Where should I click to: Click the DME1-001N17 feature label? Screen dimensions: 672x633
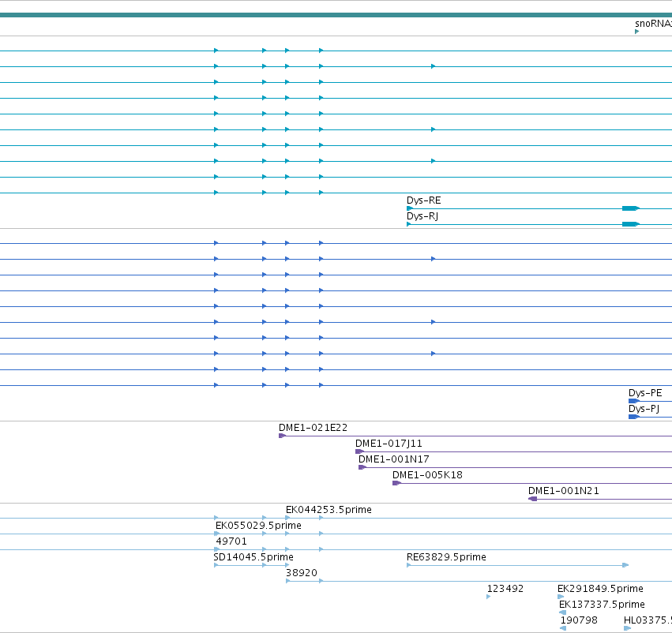pyautogui.click(x=393, y=459)
